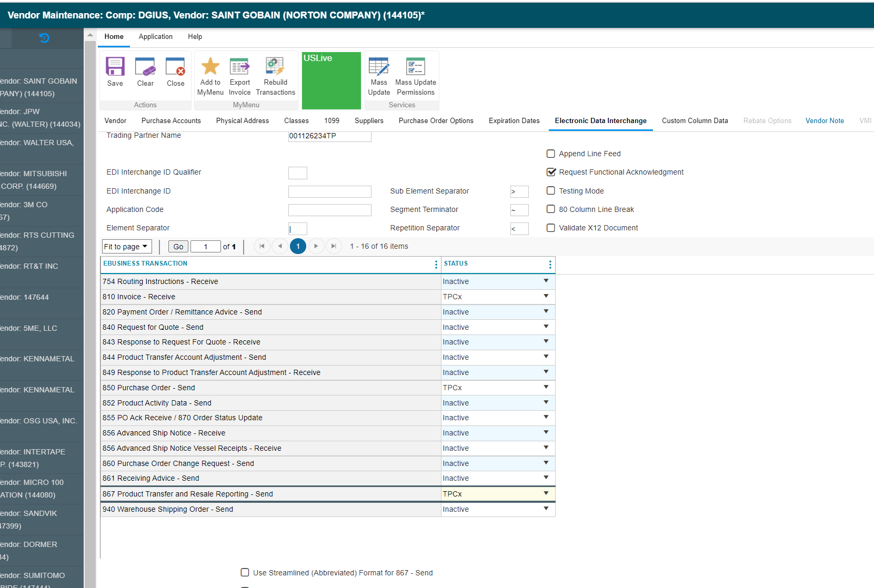
Task: Click the refresh icon in sidebar
Action: 44,38
